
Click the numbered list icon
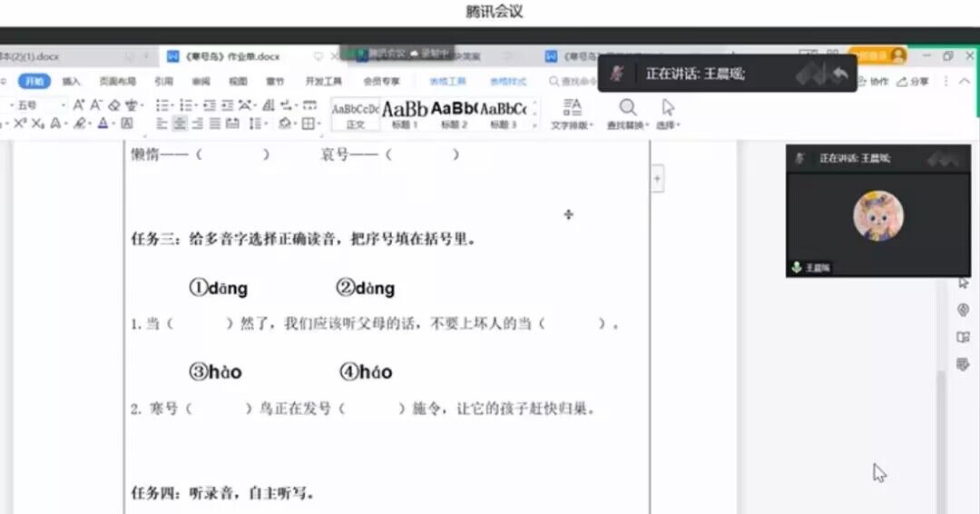[x=187, y=105]
